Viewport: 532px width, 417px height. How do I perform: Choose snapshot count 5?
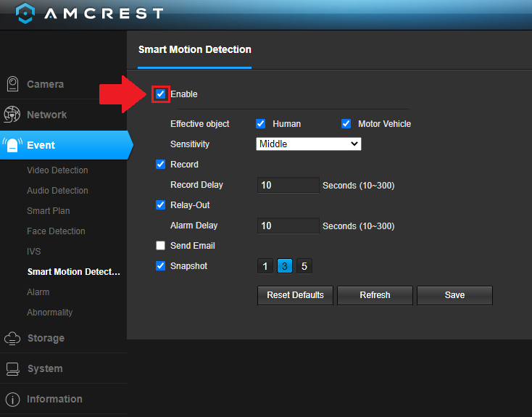[x=304, y=266]
